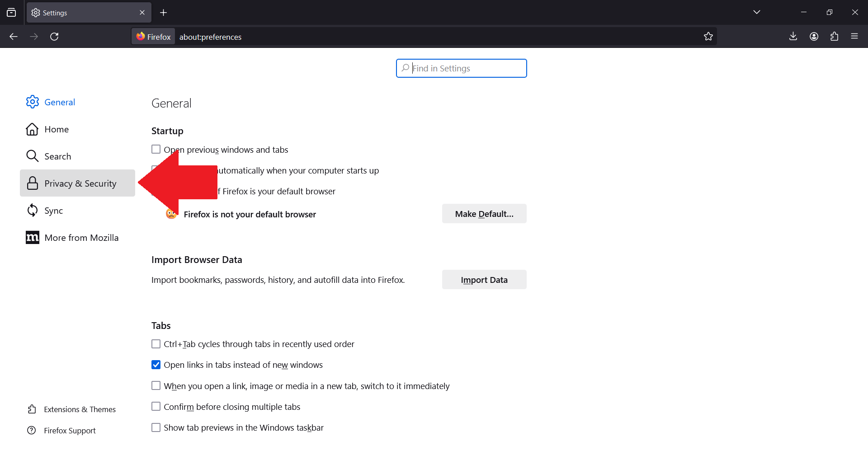868x460 pixels.
Task: Open the Search settings category
Action: click(78, 156)
